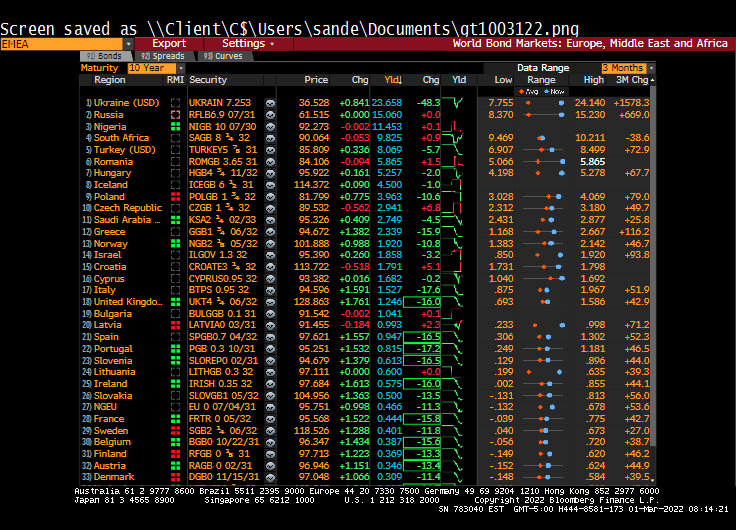Click the RMI indicator icon for Saudi Arabia
The image size is (736, 530).
[x=176, y=220]
